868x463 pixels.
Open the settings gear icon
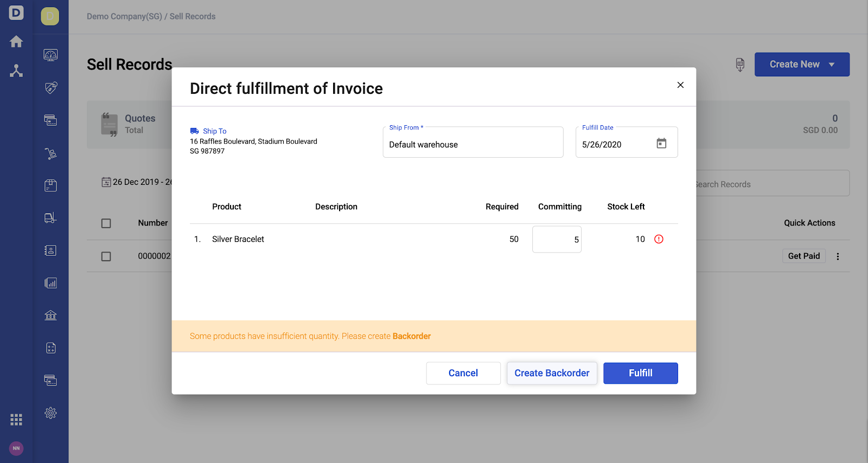(50, 413)
